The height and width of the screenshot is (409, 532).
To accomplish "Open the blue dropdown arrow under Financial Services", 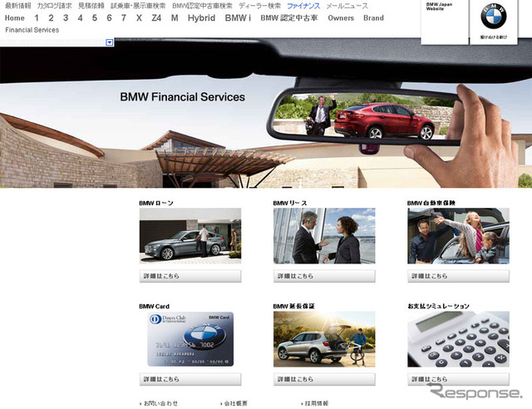I will (x=110, y=42).
